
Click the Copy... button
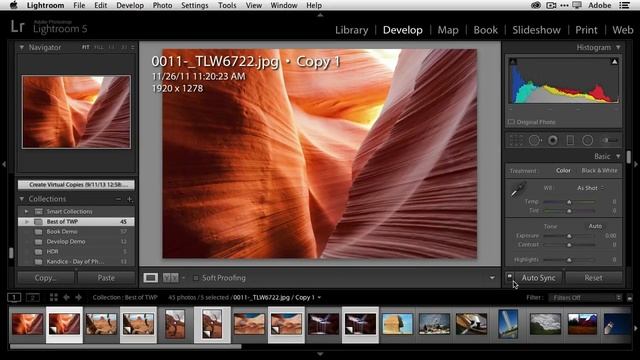pos(46,278)
